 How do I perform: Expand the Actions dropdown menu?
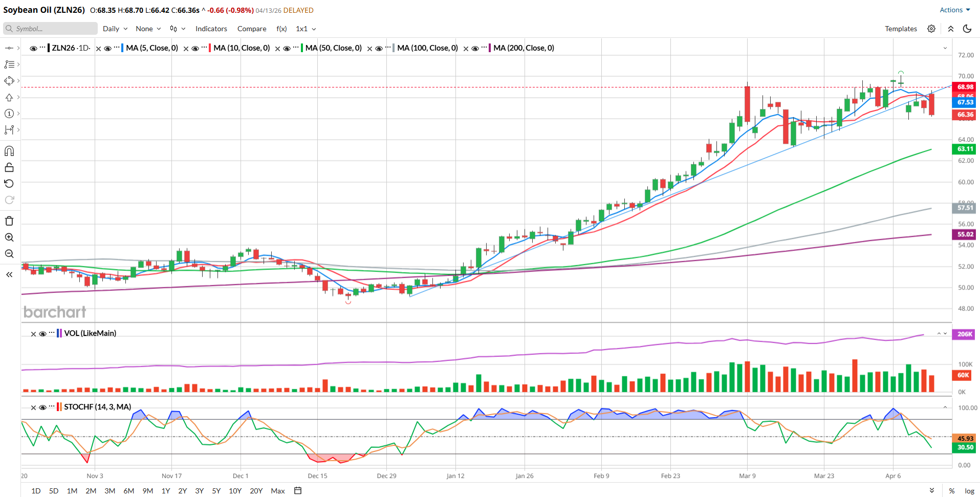click(x=954, y=10)
